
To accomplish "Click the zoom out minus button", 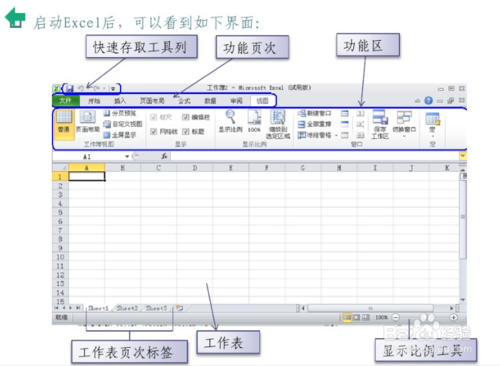I will 396,317.
